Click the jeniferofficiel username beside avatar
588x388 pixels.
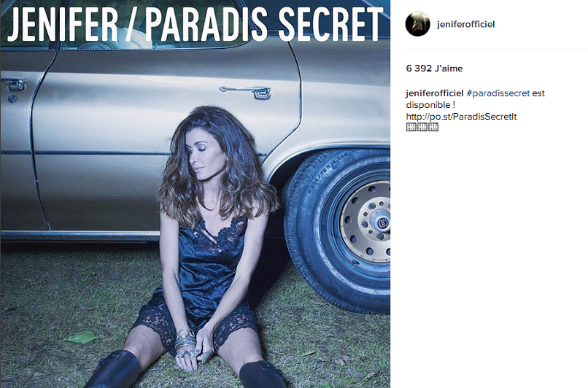[465, 24]
